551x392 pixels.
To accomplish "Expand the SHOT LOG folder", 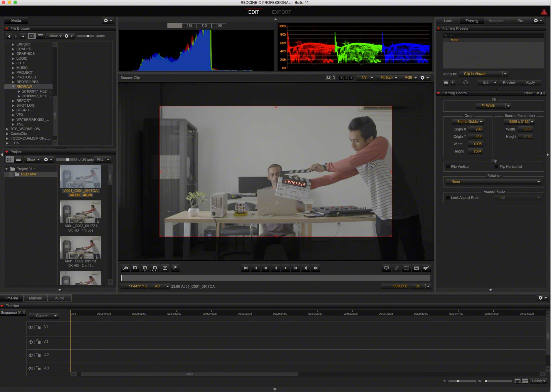I will click(x=13, y=105).
